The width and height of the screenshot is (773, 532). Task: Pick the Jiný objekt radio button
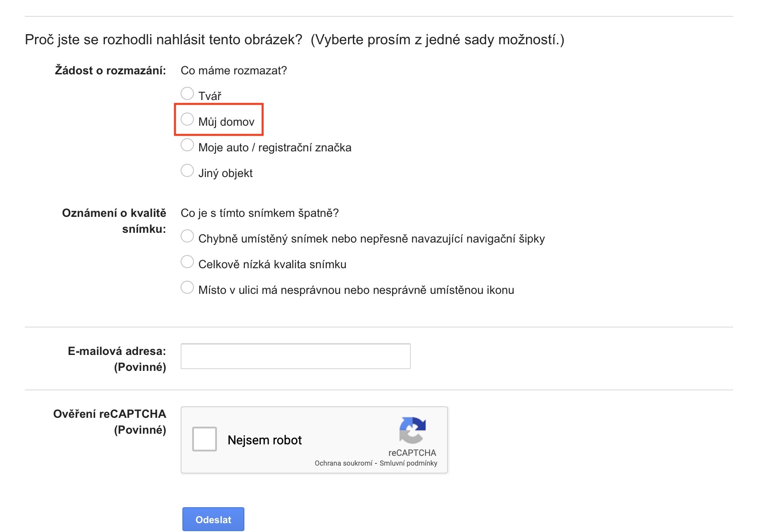[187, 171]
